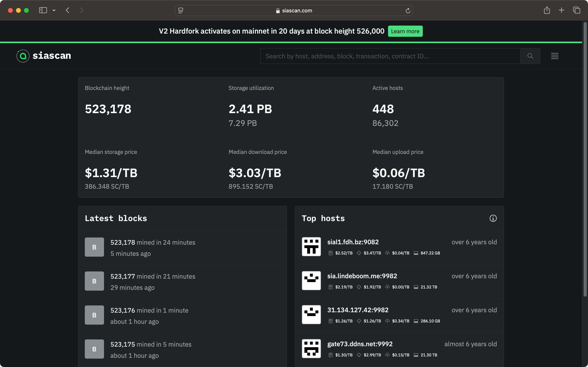This screenshot has height=367, width=588.
Task: Click block icon for block 523,178
Action: (94, 247)
